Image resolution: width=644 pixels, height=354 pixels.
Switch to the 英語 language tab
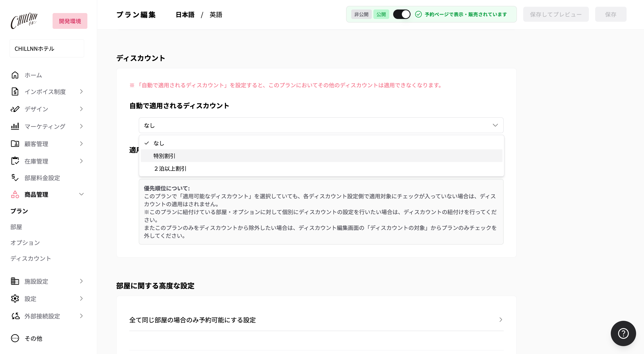(216, 15)
